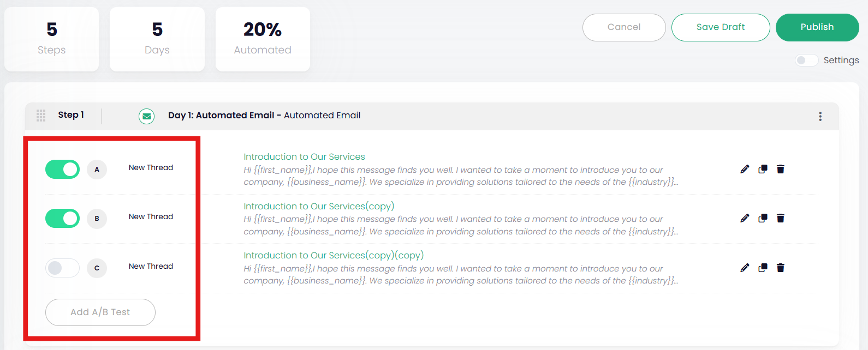
Task: Edit variant B email with pencil icon
Action: point(745,218)
